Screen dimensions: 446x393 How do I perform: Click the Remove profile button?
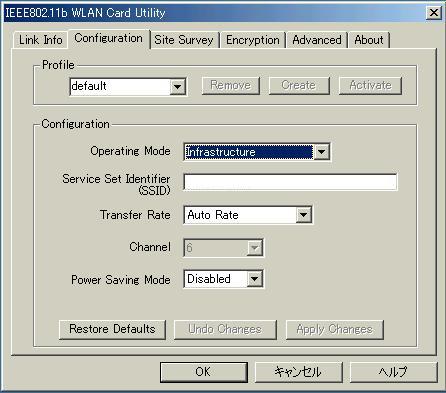coord(231,86)
